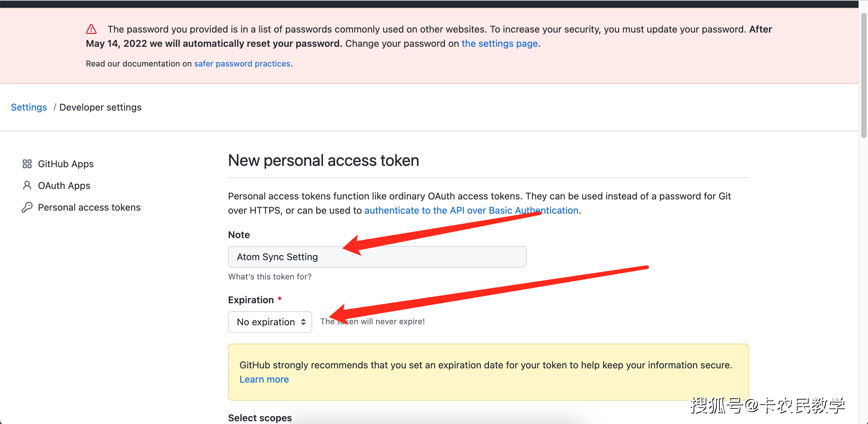Click the Expiration field label
Viewport: 868px width, 424px height.
(x=251, y=300)
